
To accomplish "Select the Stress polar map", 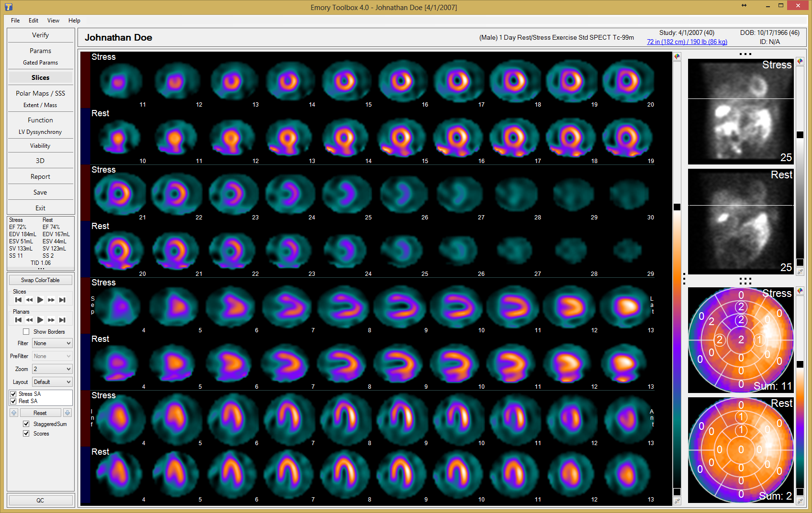I will coord(741,340).
